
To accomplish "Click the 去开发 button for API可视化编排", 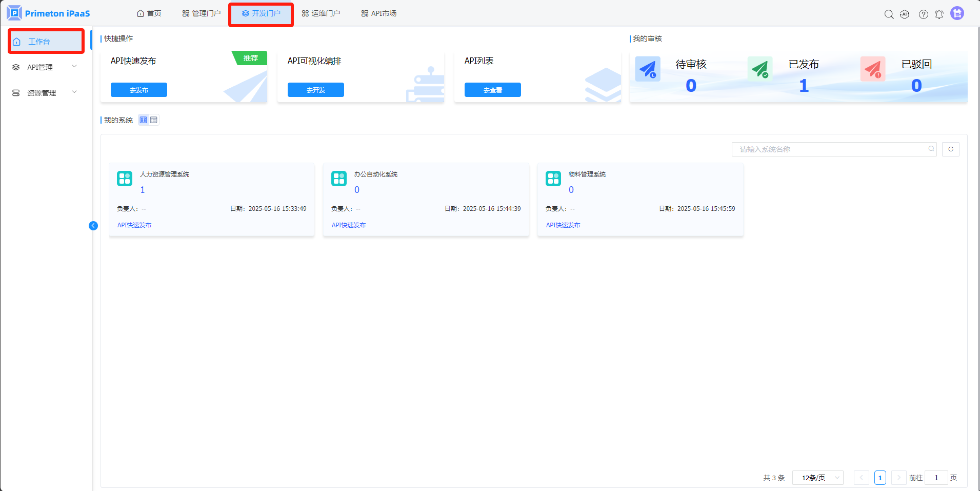I will click(x=316, y=90).
